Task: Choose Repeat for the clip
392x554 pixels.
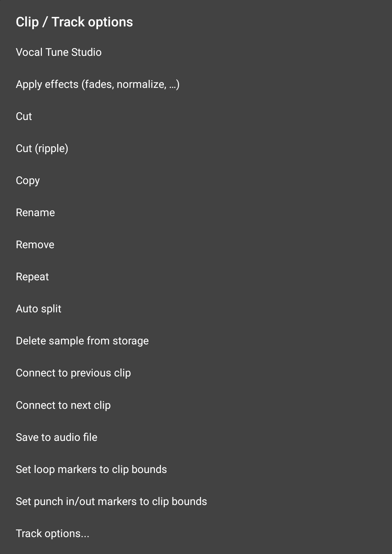Action: [32, 277]
